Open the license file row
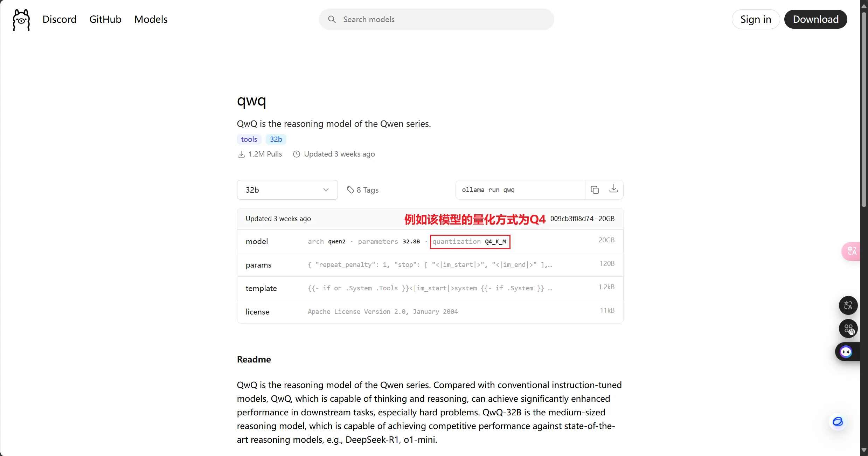The image size is (868, 456). pyautogui.click(x=430, y=312)
